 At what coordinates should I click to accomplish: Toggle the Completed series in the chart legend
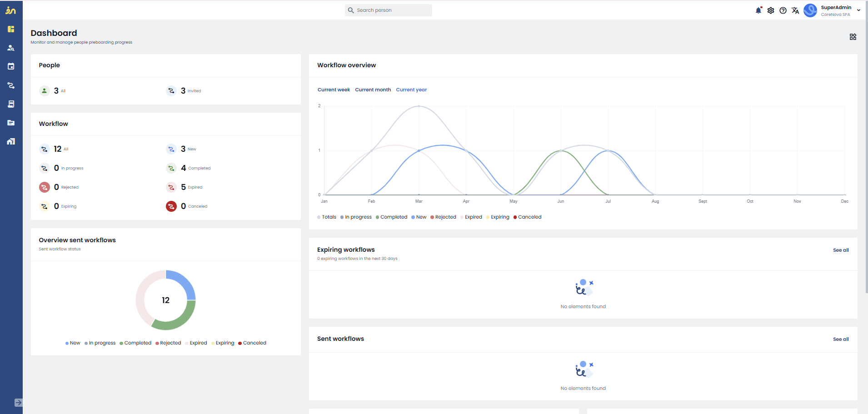coord(391,217)
